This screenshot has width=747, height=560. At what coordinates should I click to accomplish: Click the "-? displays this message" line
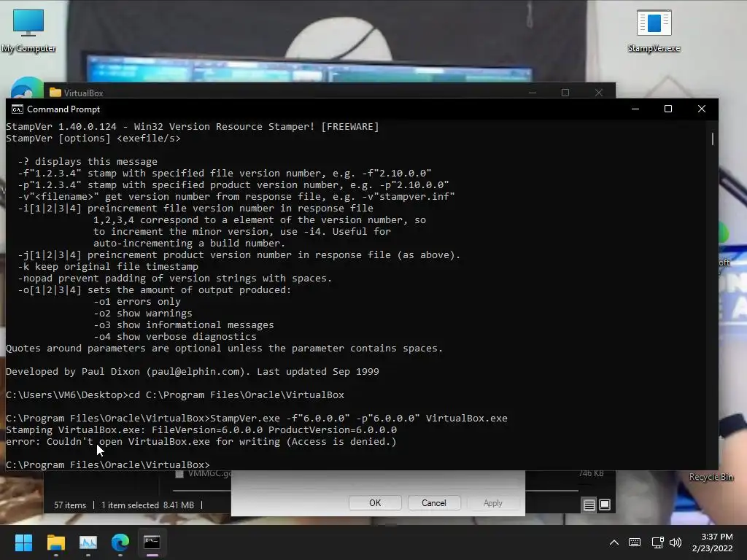[x=88, y=161]
